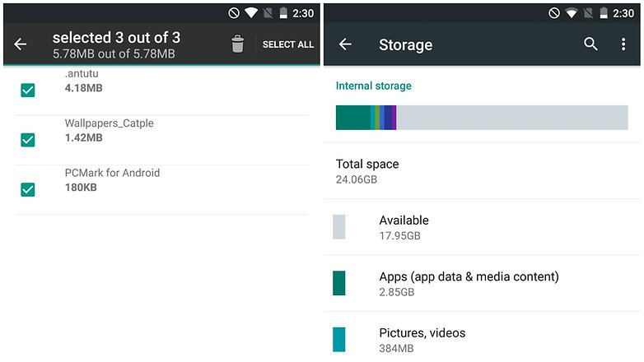
Task: Uncheck the .antutu checkbox
Action: (x=28, y=90)
